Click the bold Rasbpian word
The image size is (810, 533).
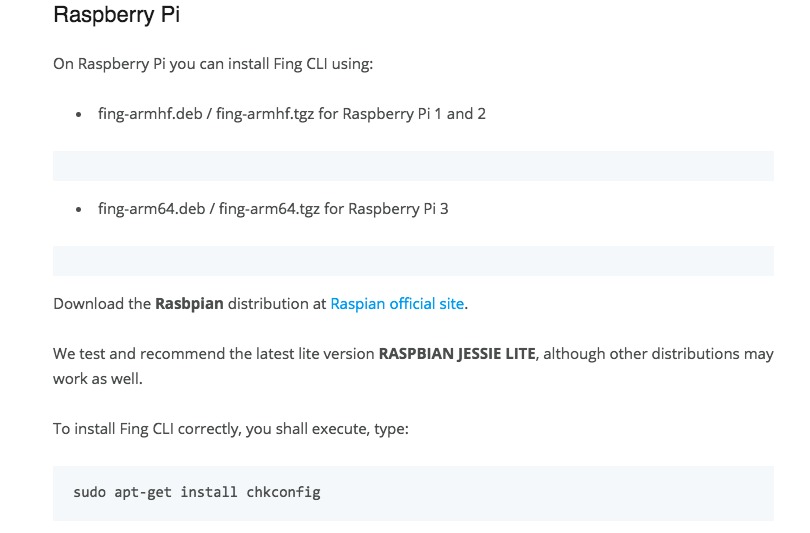coord(189,303)
